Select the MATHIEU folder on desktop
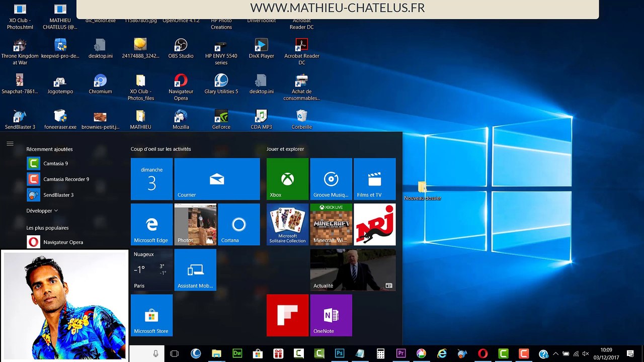The height and width of the screenshot is (362, 644). point(140,120)
